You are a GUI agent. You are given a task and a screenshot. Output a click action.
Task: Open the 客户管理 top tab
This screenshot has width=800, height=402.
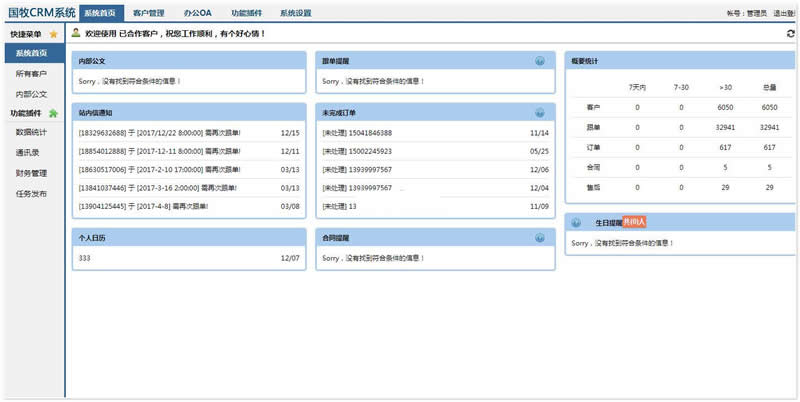(148, 13)
